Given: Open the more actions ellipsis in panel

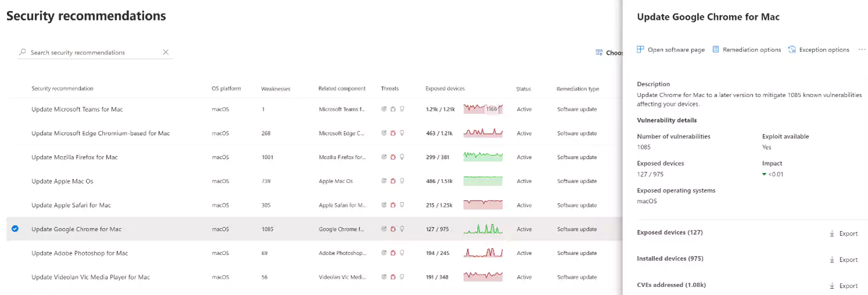Looking at the screenshot, I should pos(862,50).
